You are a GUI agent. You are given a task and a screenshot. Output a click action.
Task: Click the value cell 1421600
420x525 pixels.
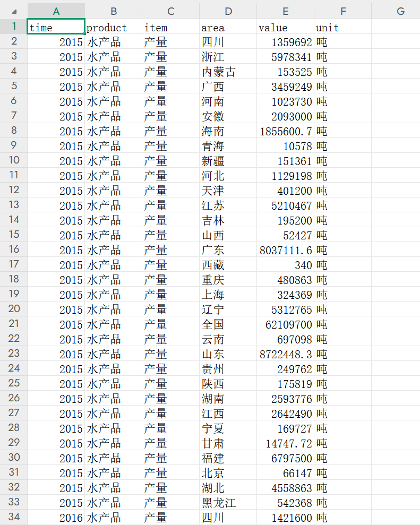(285, 517)
